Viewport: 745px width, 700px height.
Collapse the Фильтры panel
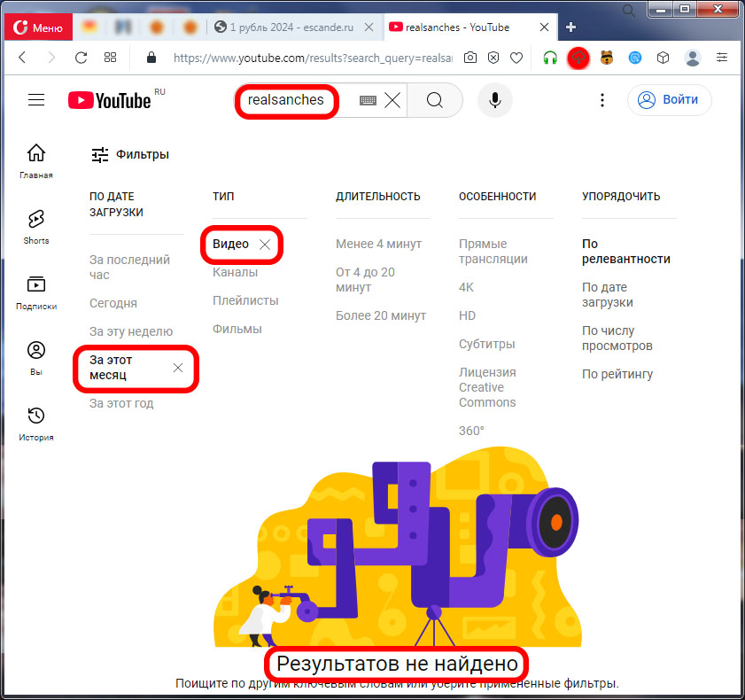(x=130, y=154)
